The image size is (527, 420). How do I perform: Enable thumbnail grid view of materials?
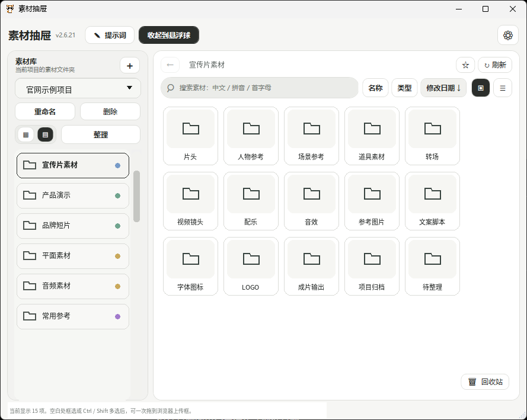(x=481, y=88)
